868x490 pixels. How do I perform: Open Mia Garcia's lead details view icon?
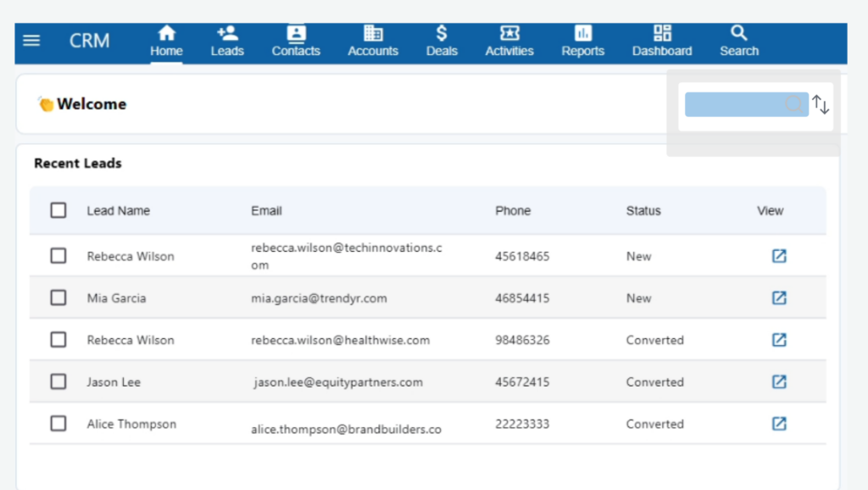pyautogui.click(x=779, y=298)
